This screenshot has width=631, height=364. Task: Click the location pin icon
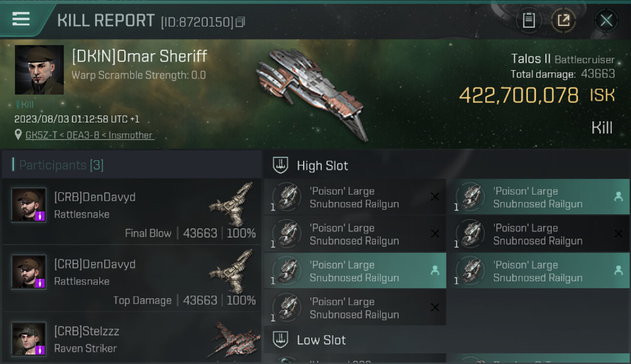[x=18, y=134]
